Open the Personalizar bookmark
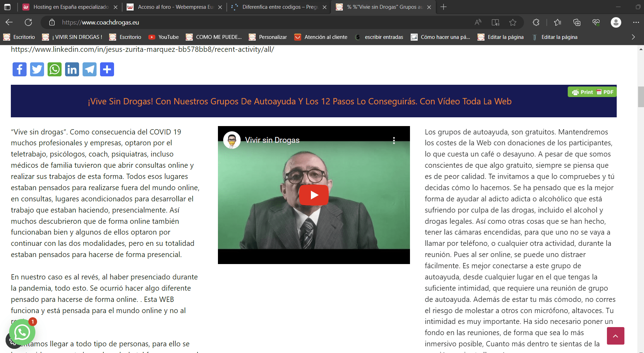Image resolution: width=644 pixels, height=353 pixels. click(x=268, y=37)
